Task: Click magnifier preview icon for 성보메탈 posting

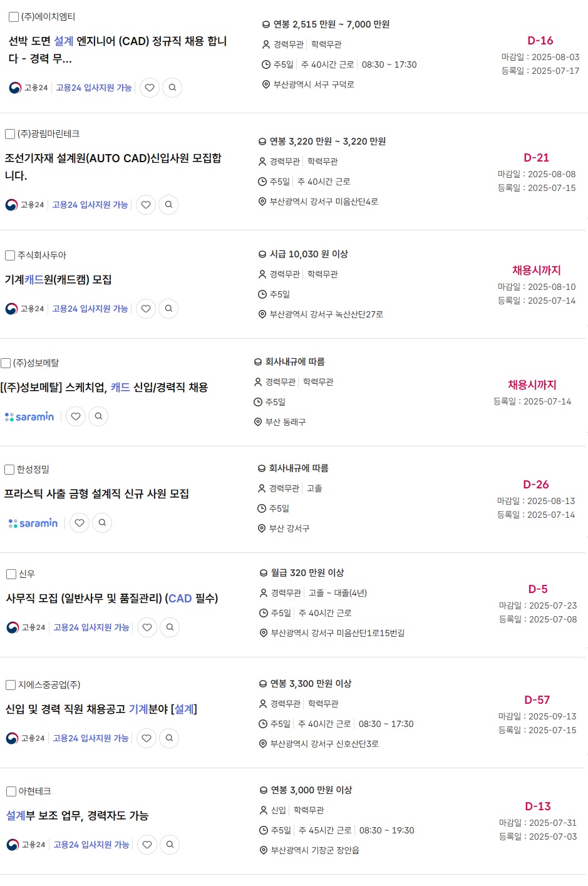Action: click(98, 416)
